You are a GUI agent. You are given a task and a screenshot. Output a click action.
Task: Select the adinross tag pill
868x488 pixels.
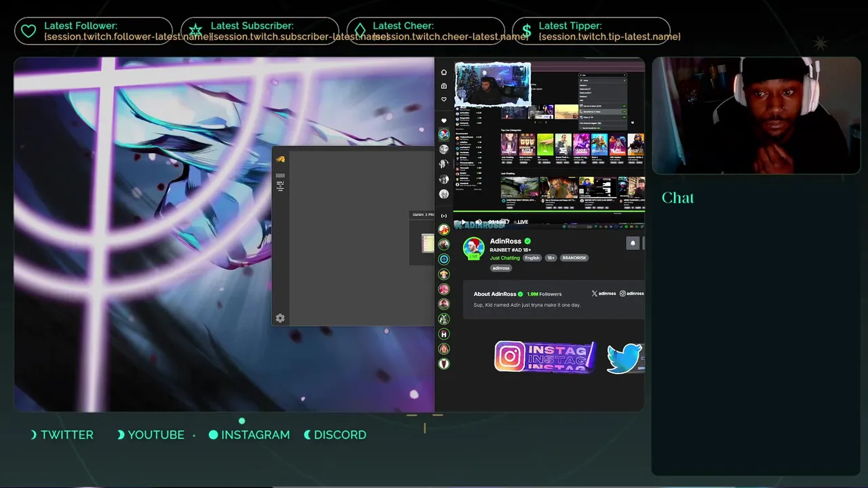coord(500,268)
